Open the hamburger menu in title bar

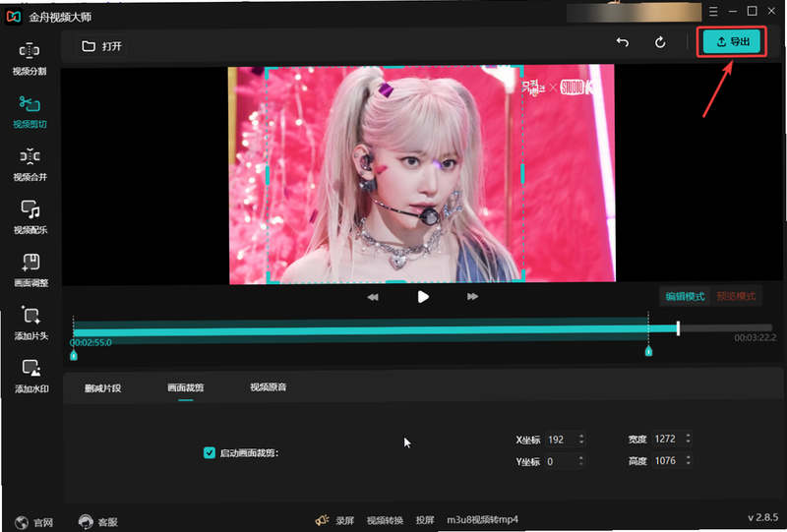coord(713,12)
